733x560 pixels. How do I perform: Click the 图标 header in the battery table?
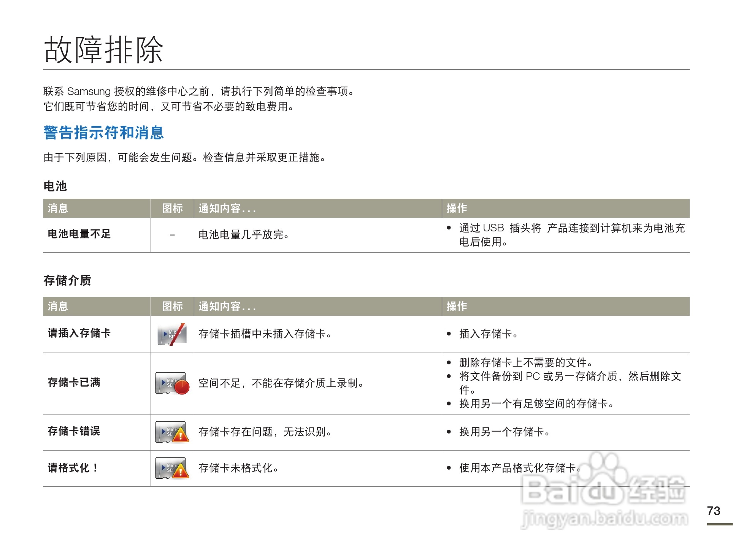(x=172, y=208)
